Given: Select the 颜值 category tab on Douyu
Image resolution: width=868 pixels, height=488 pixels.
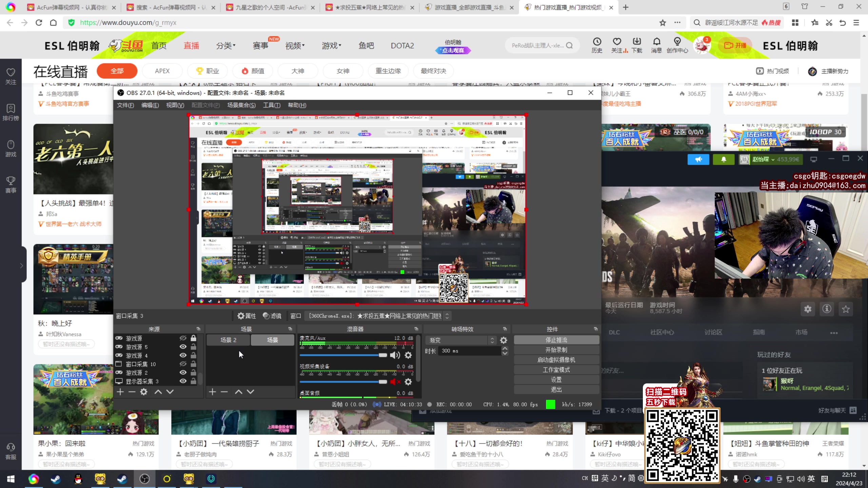Looking at the screenshot, I should tap(253, 71).
